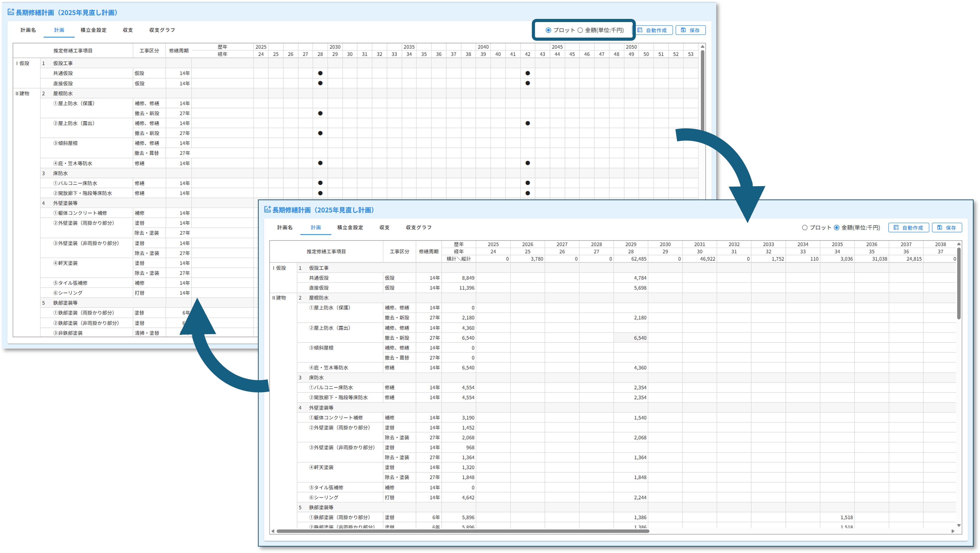Click 横計＼縦計 label in front window

(458, 259)
